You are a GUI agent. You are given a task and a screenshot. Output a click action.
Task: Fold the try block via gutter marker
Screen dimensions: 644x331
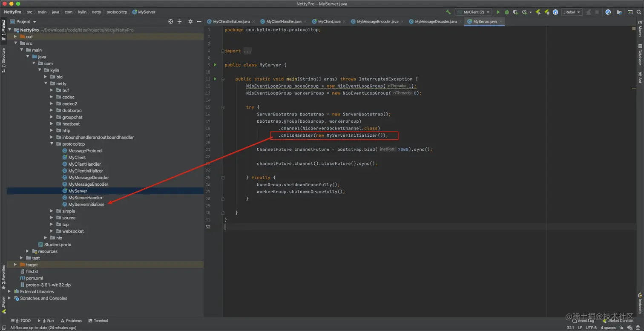click(x=222, y=107)
